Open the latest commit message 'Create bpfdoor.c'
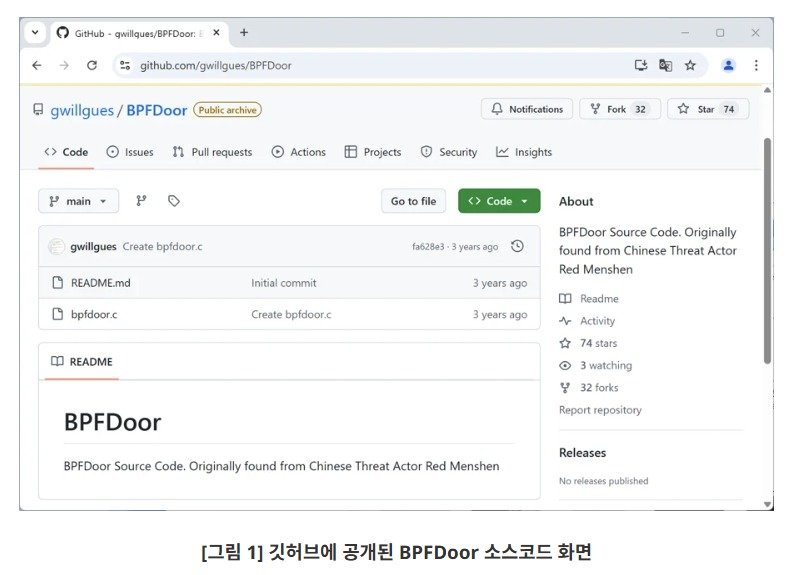 pyautogui.click(x=162, y=247)
